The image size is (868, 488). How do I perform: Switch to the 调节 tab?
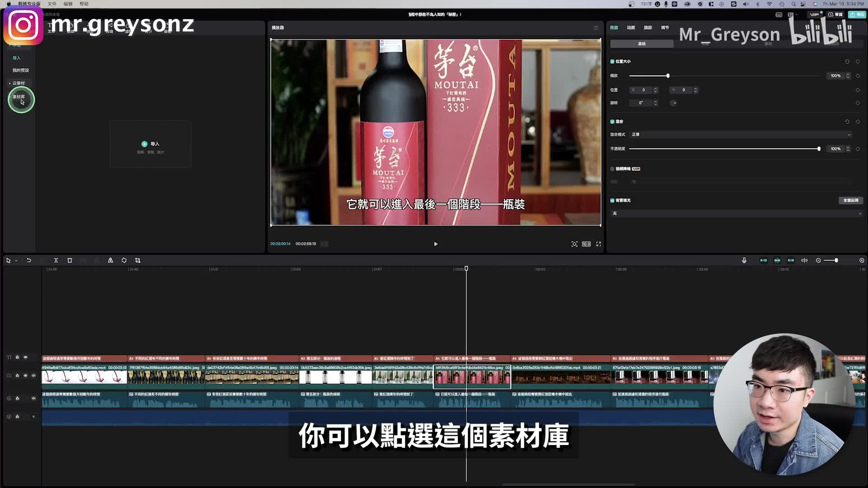[x=665, y=28]
